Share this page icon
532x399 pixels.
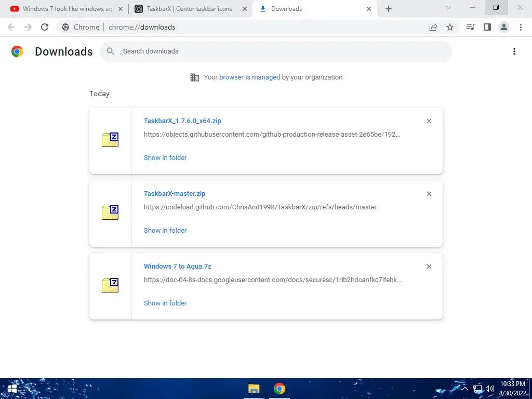point(433,27)
